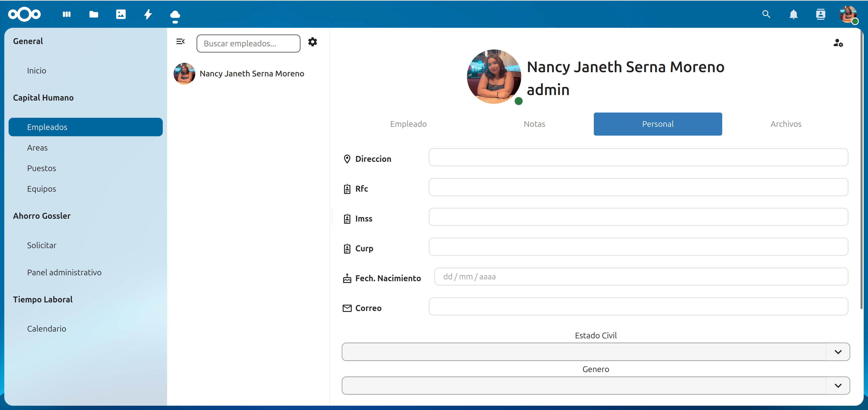The height and width of the screenshot is (410, 868).
Task: Click the Dashboard icon next to Nextcloud logo
Action: pyautogui.click(x=67, y=14)
